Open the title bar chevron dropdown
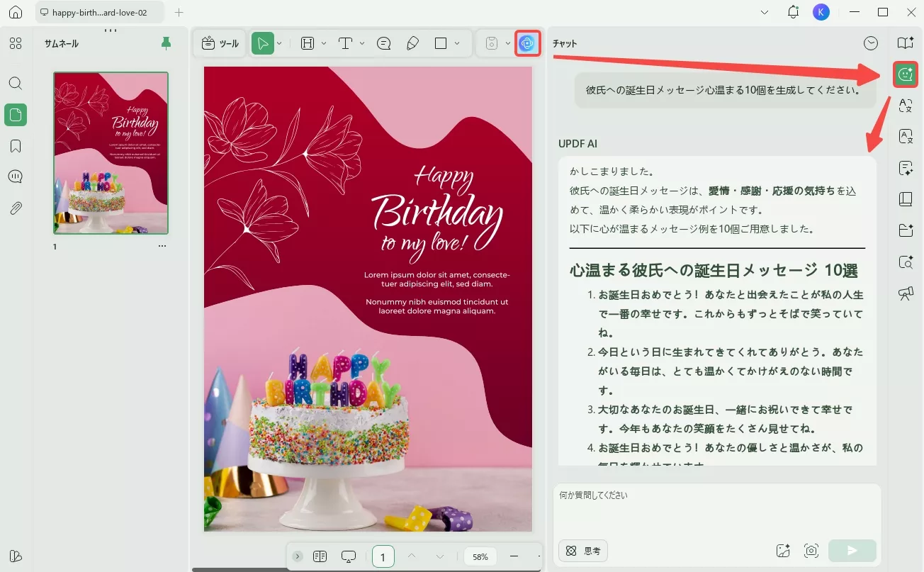 (765, 12)
